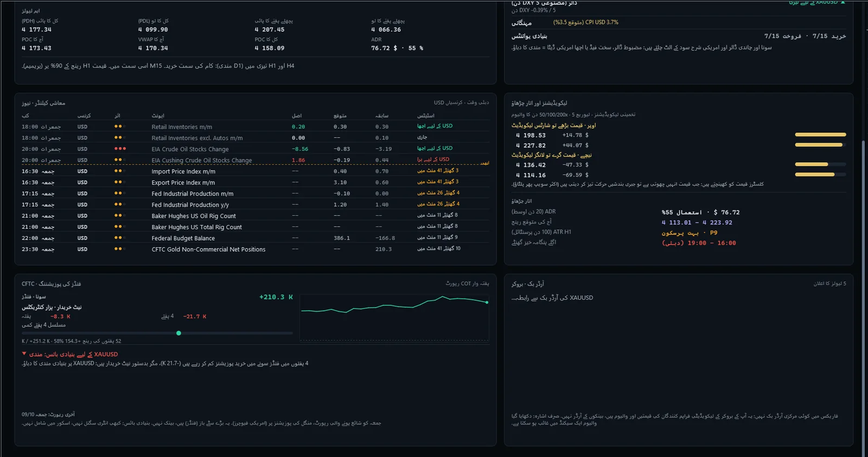Image resolution: width=868 pixels, height=457 pixels.
Task: Click the three red impact dots for EIA Crude Oil
Action: [x=120, y=149]
